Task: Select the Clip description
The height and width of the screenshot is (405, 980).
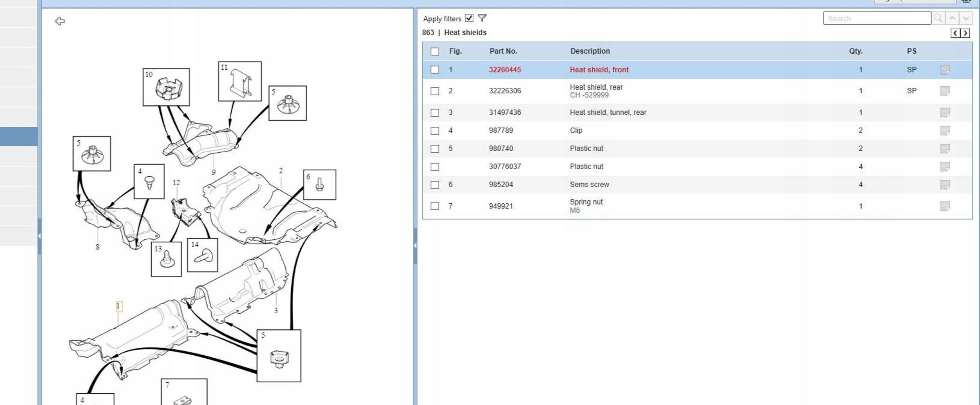Action: [x=576, y=130]
